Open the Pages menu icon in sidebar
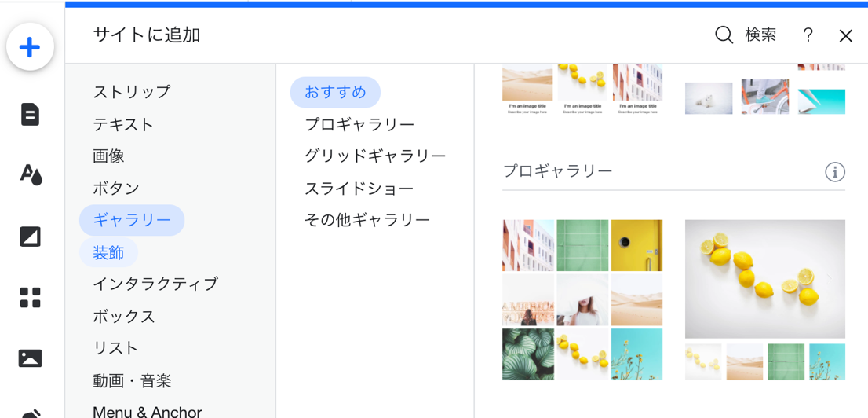 click(x=30, y=115)
